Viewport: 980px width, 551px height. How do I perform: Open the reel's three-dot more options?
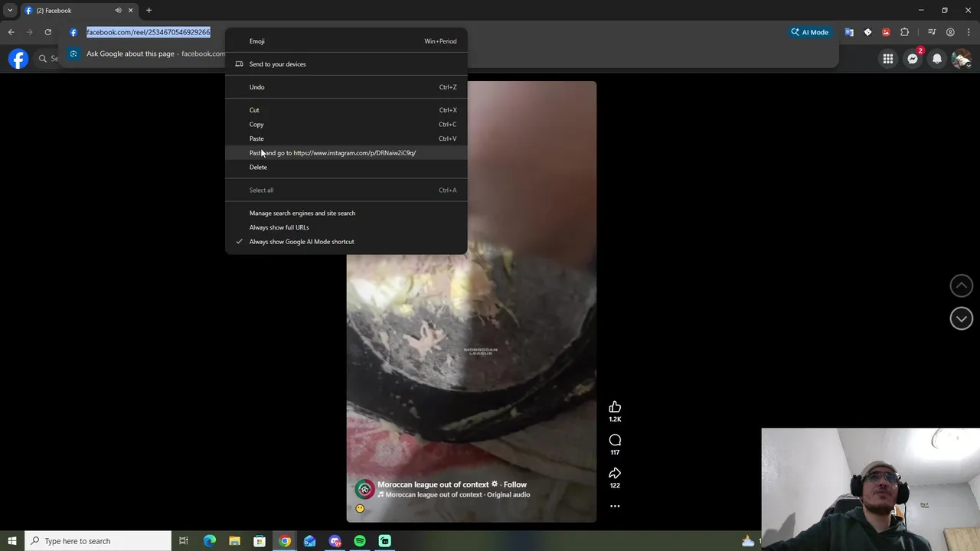click(615, 506)
